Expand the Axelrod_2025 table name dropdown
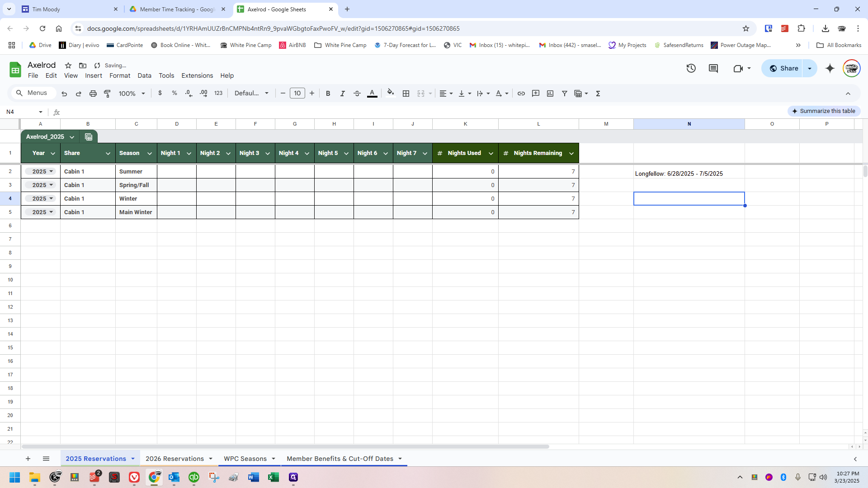The height and width of the screenshot is (488, 868). pos(72,137)
